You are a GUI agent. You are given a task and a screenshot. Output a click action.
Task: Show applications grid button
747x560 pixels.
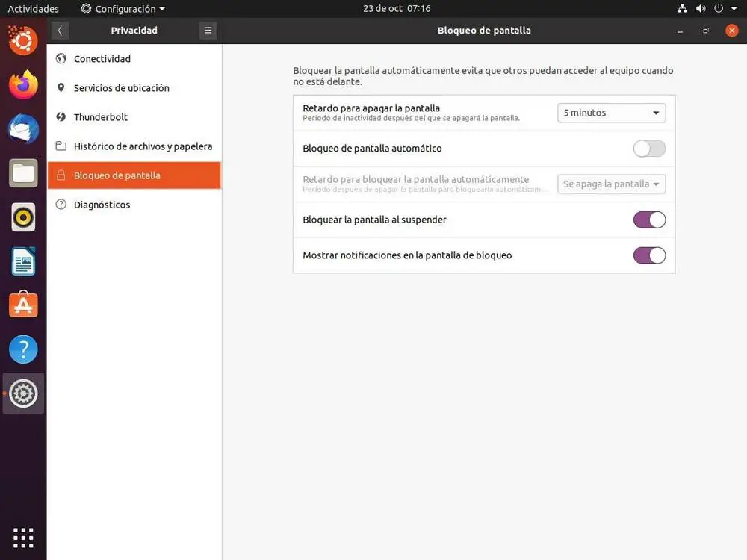click(x=23, y=538)
